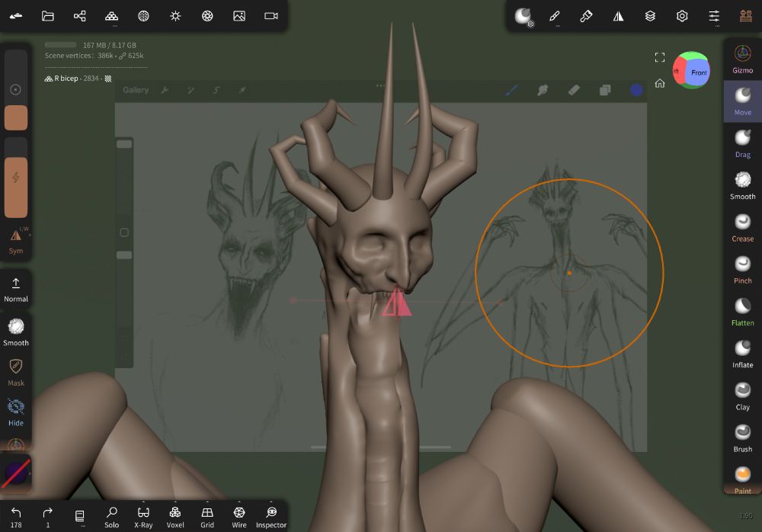Open the Lighting settings
Viewport: 762px width, 532px height.
[175, 15]
